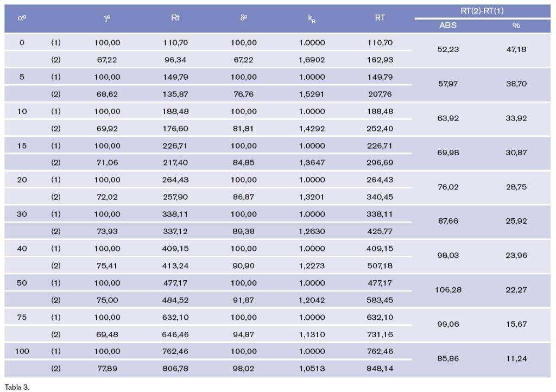Viewport: 556px width, 392px height.
Task: Click the RT(2)-RT(1) group header
Action: 482,11
